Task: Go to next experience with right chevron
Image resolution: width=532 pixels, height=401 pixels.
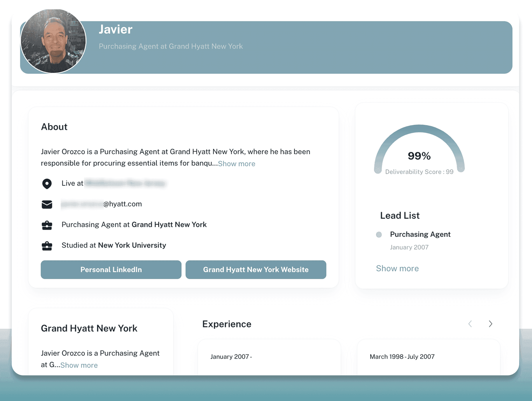Action: [x=491, y=324]
